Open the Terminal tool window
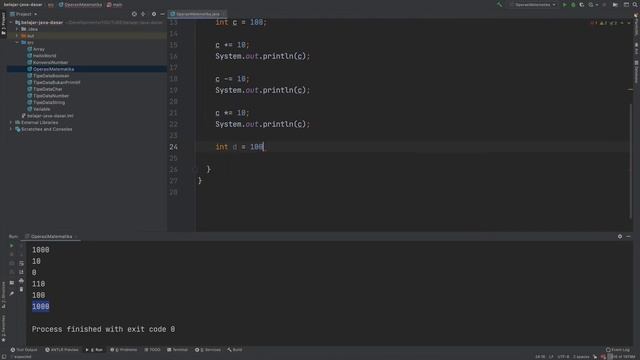The height and width of the screenshot is (360, 640). [178, 350]
